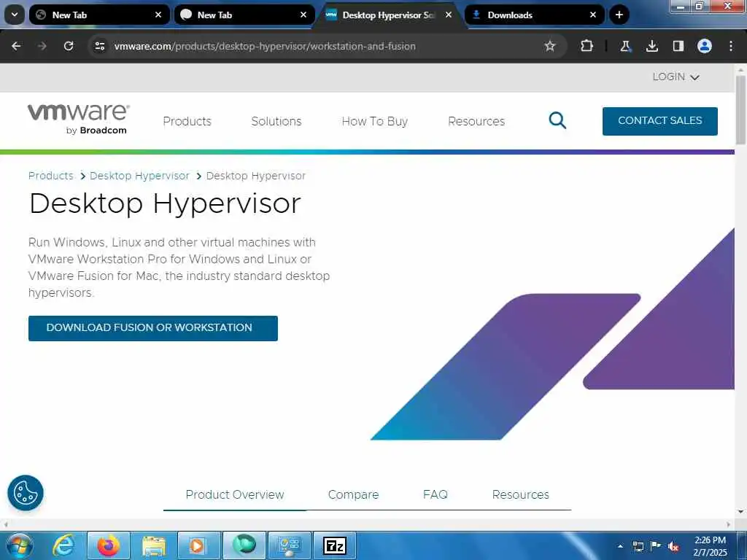
Task: Open the Solutions navigation menu
Action: coord(276,122)
